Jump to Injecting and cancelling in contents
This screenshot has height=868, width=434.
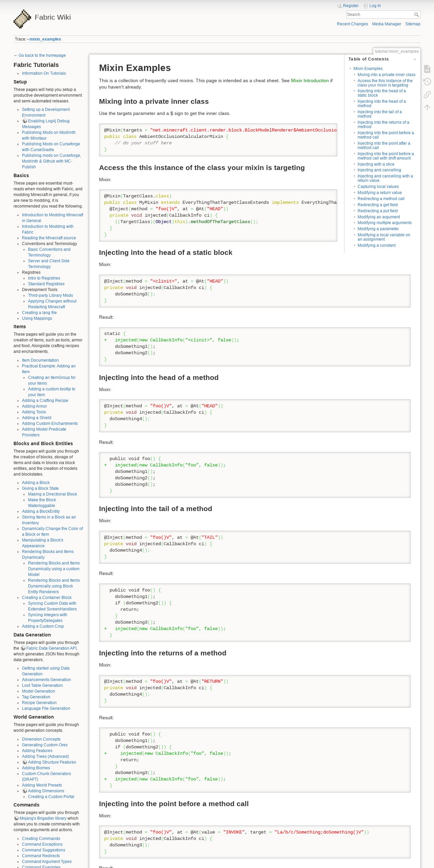coord(379,170)
